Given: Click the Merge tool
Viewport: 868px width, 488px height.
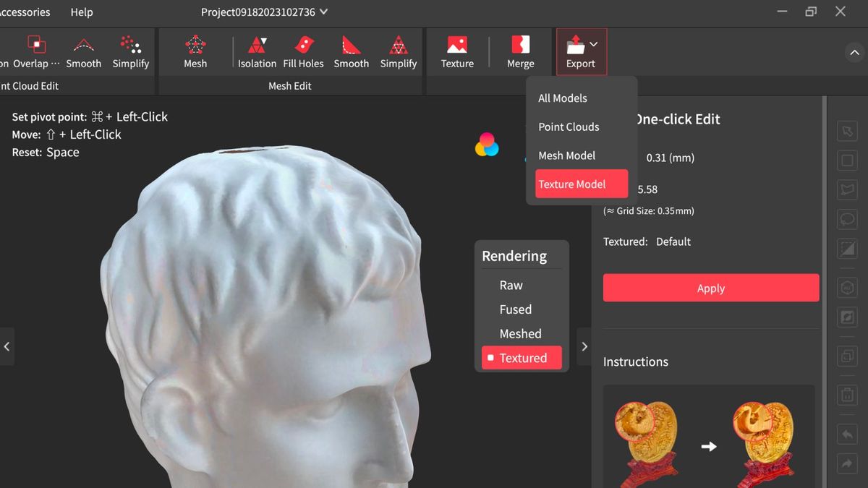Looking at the screenshot, I should coord(520,51).
